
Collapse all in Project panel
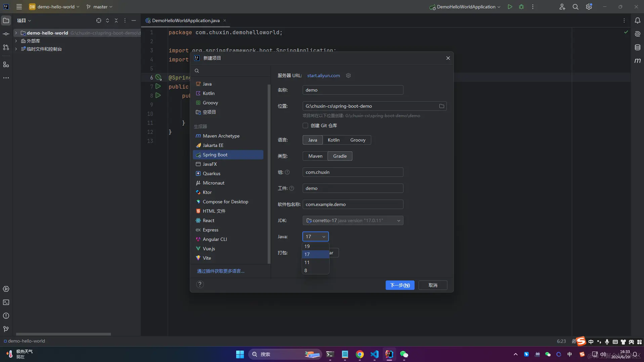click(x=116, y=20)
